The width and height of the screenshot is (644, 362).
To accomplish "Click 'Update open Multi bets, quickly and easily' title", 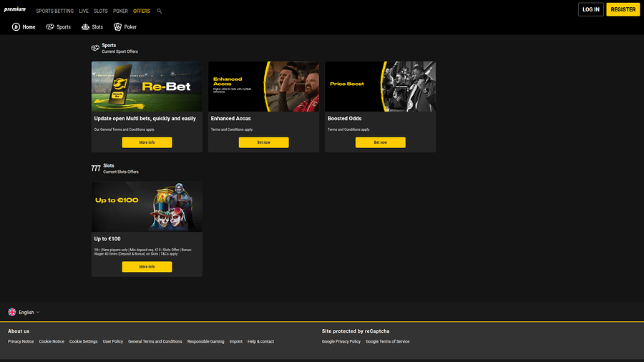I will pyautogui.click(x=145, y=119).
